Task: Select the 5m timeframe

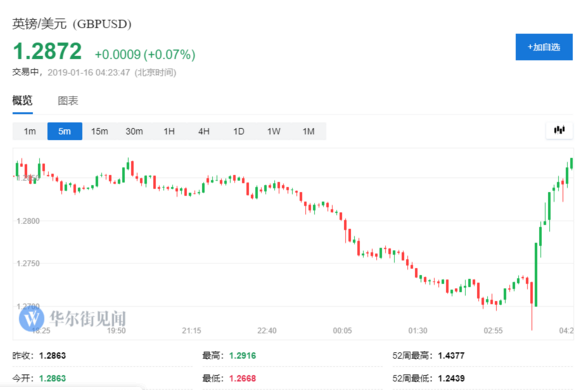Action: 65,131
